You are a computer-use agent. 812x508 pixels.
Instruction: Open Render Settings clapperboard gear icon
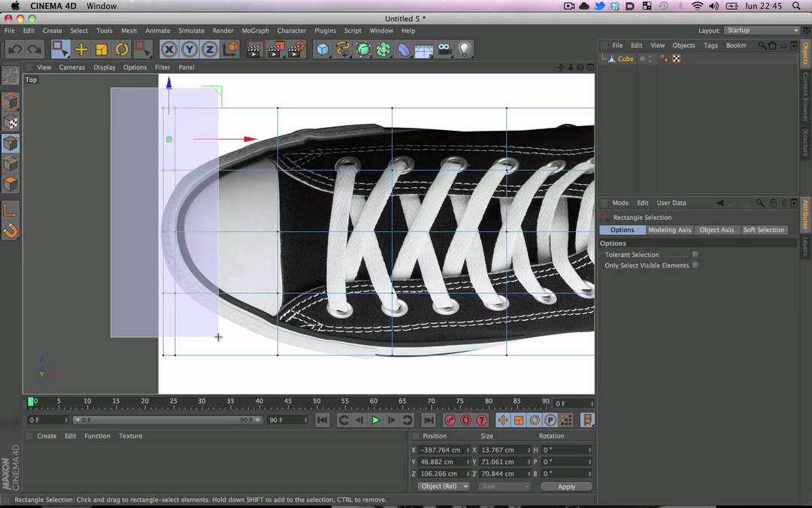pyautogui.click(x=296, y=50)
